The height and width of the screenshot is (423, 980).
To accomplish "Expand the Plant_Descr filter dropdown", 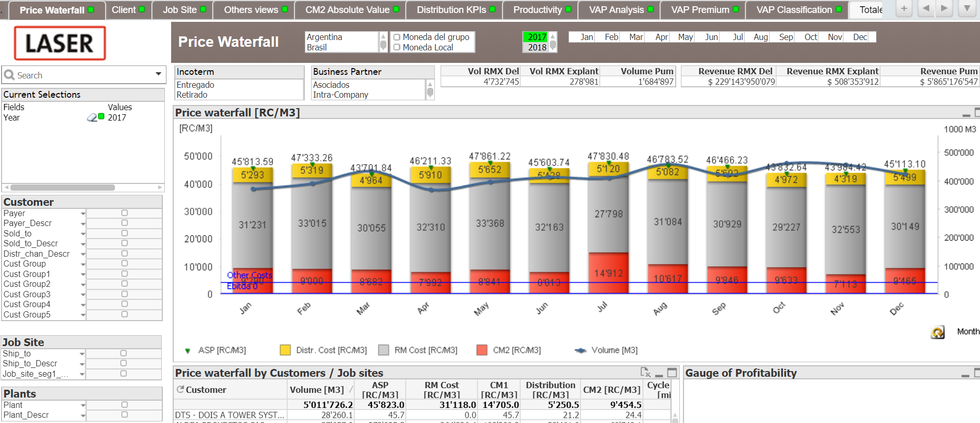I will (x=83, y=415).
